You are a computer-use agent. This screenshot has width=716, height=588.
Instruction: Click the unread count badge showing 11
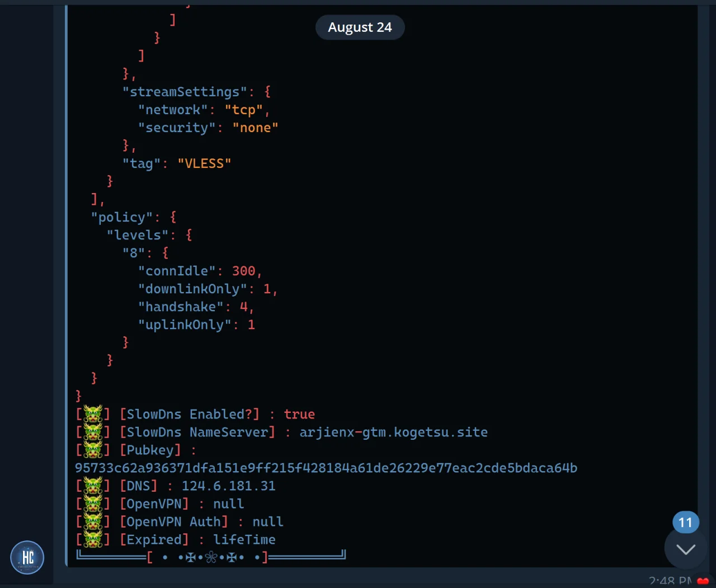686,523
